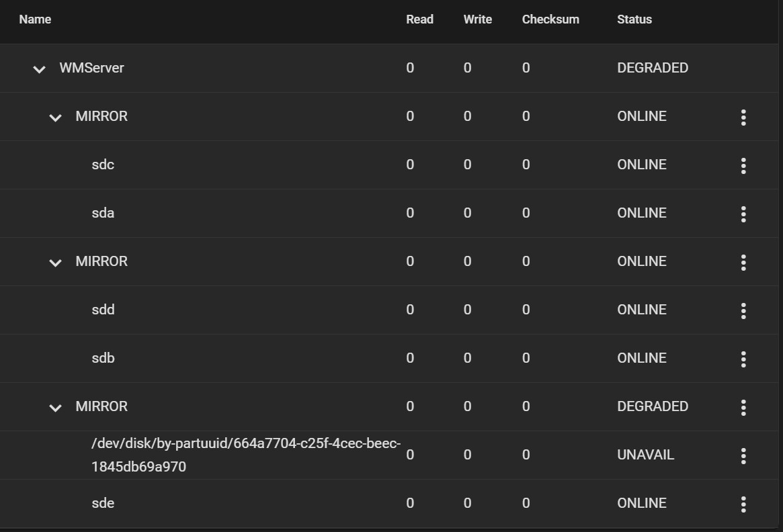This screenshot has width=783, height=532.
Task: Click ONLINE status for sdc
Action: point(642,165)
